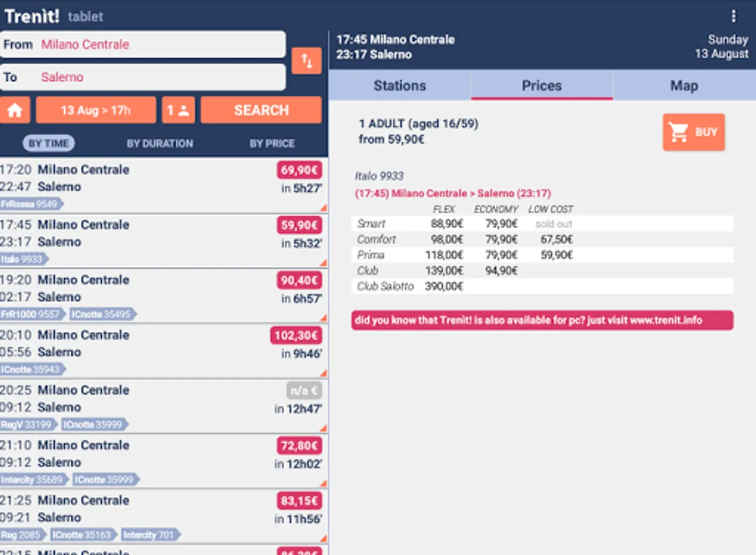Image resolution: width=756 pixels, height=555 pixels.
Task: Click the RegV 33199 train tag
Action: click(x=28, y=425)
